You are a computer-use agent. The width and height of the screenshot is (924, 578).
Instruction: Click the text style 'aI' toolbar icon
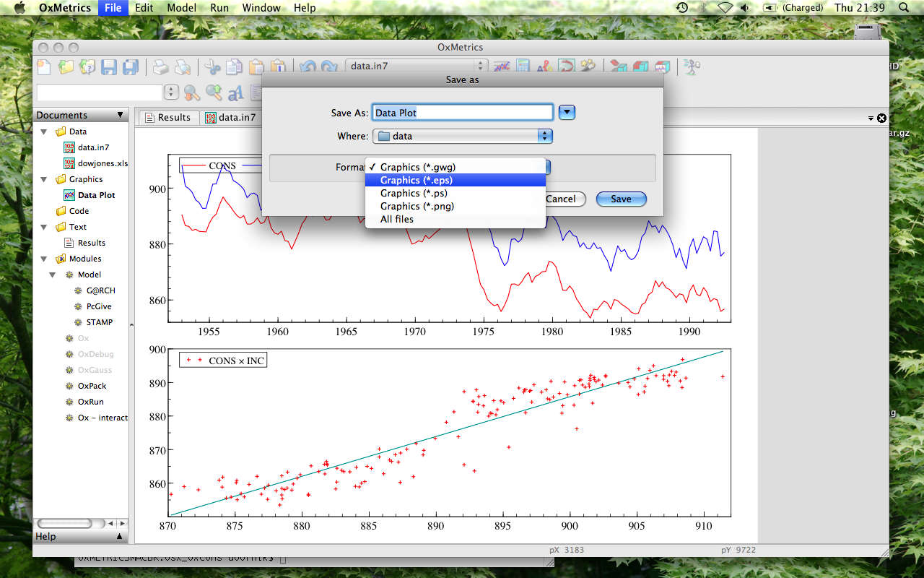tap(235, 92)
